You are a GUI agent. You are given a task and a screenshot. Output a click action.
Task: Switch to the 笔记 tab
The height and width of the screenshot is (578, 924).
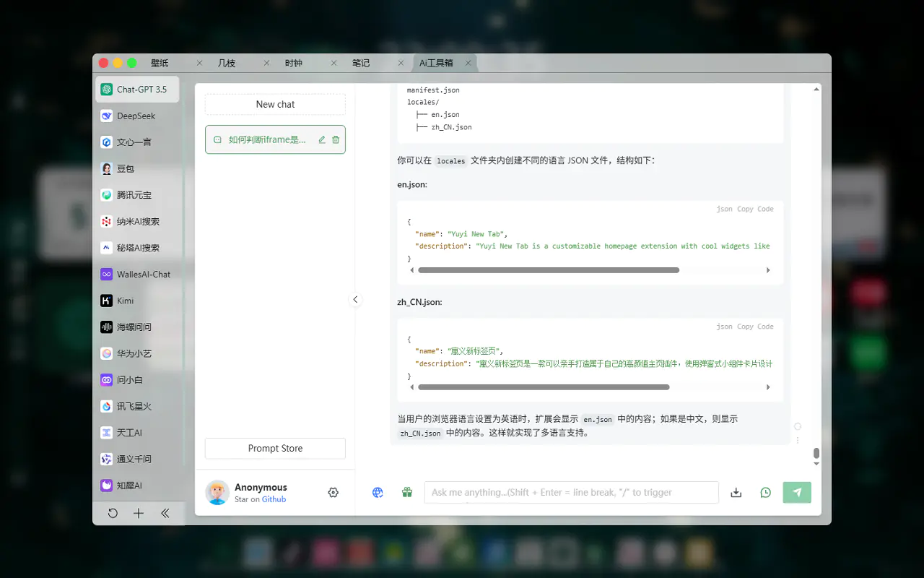pos(361,64)
